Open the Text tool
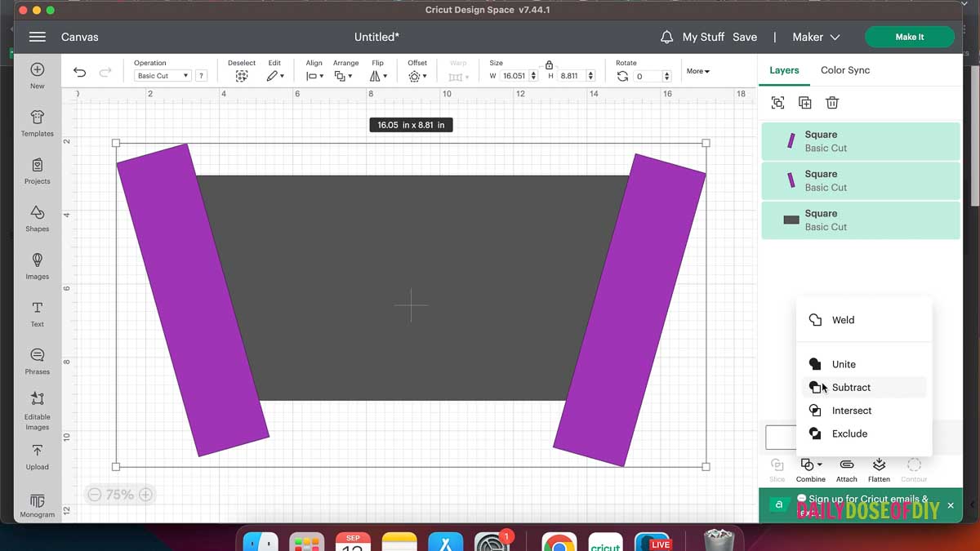Viewport: 980px width, 551px height. 37,312
